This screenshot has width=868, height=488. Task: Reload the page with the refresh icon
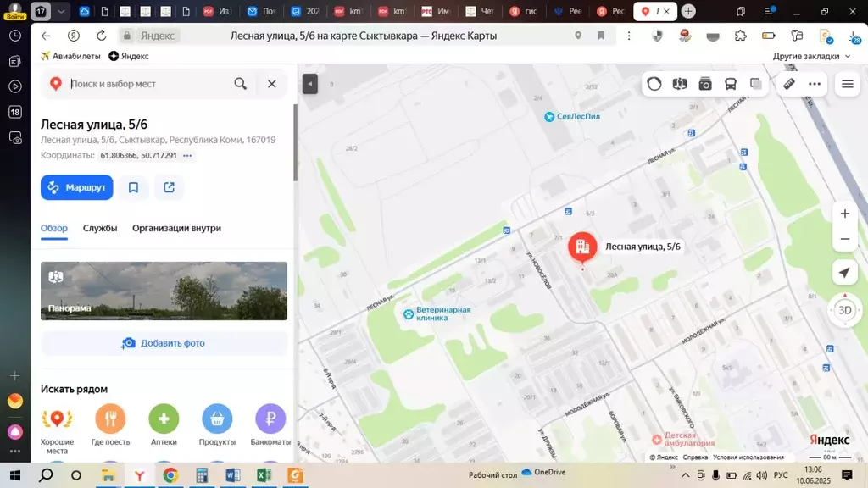tap(102, 36)
